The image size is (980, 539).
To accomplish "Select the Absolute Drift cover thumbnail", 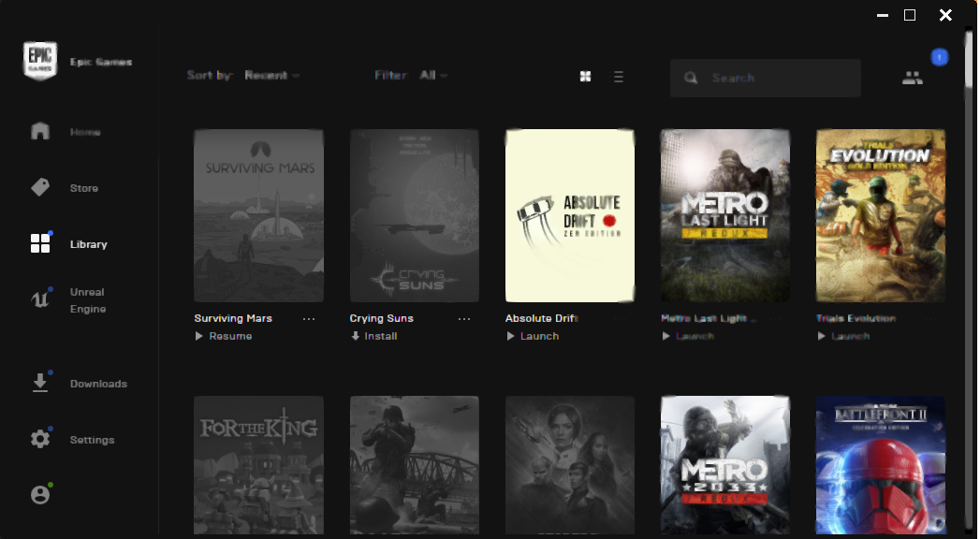I will 570,215.
